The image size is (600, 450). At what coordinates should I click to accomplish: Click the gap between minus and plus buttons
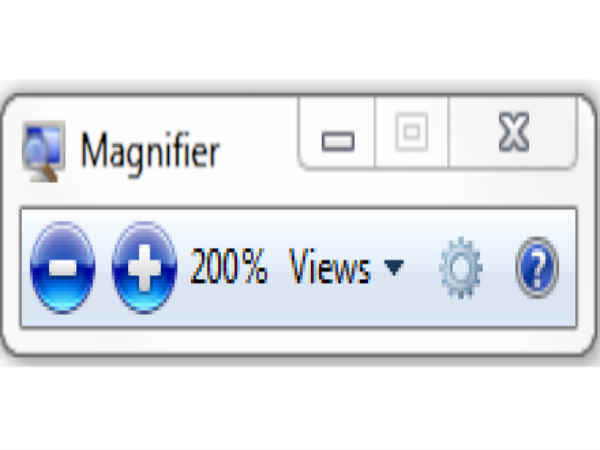point(103,267)
